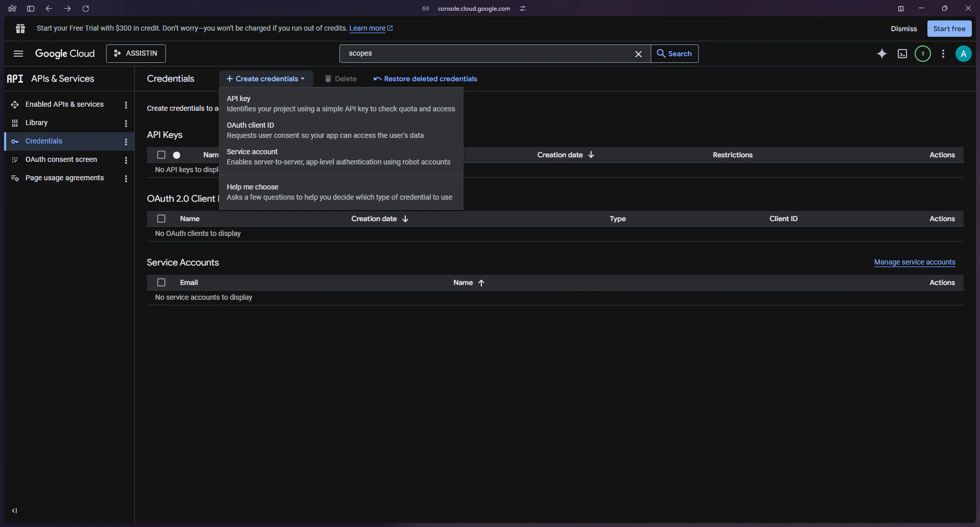Toggle the browser sidebar panel icon

click(x=31, y=9)
